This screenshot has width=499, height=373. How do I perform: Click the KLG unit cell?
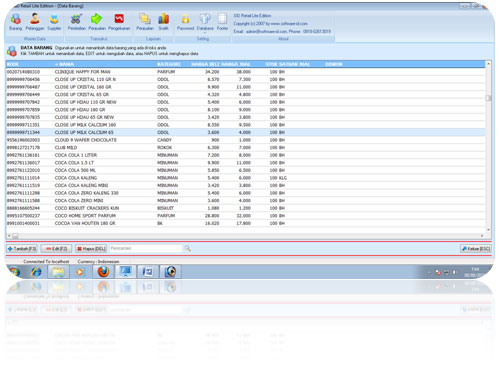(283, 178)
